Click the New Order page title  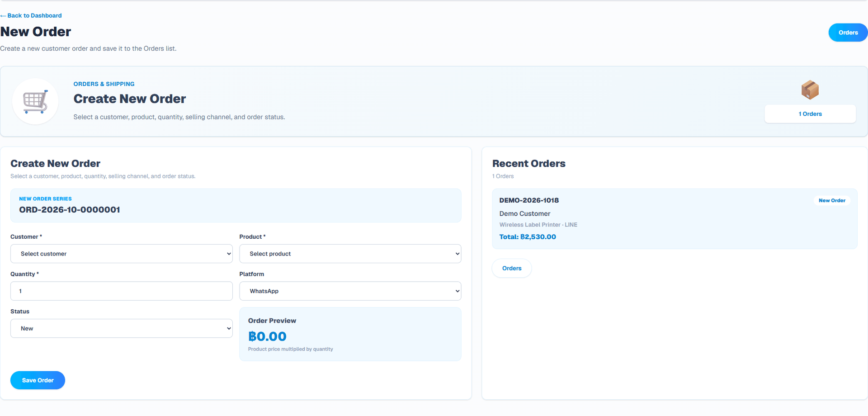pyautogui.click(x=36, y=32)
